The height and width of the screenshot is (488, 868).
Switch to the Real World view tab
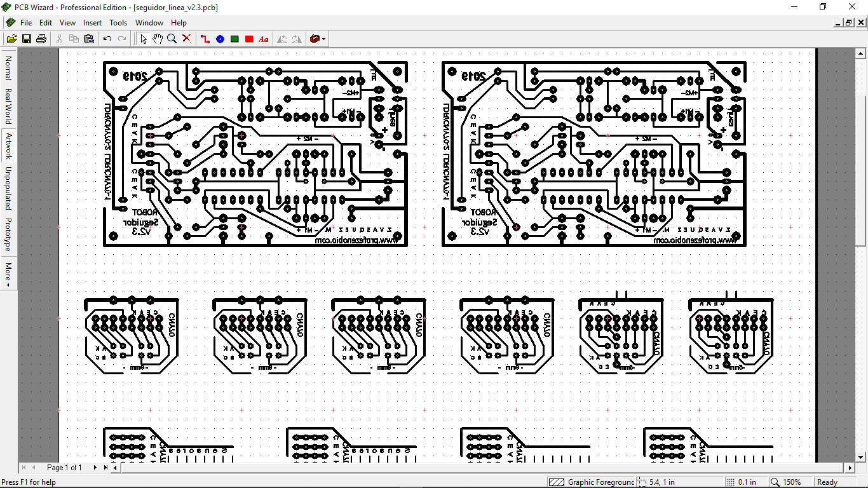8,106
